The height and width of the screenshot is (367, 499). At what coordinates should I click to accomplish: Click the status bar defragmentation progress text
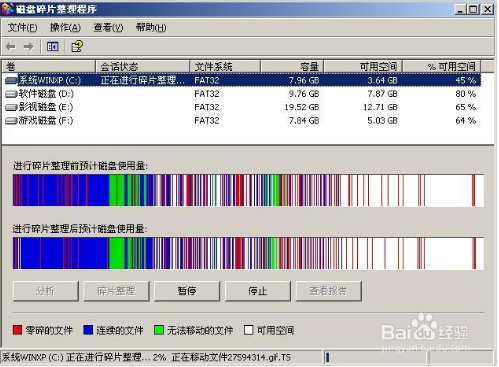146,357
